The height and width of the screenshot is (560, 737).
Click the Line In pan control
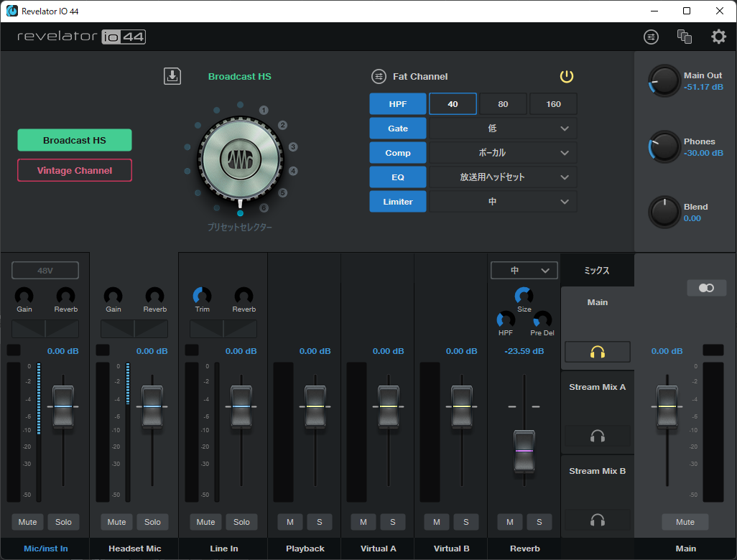point(223,329)
